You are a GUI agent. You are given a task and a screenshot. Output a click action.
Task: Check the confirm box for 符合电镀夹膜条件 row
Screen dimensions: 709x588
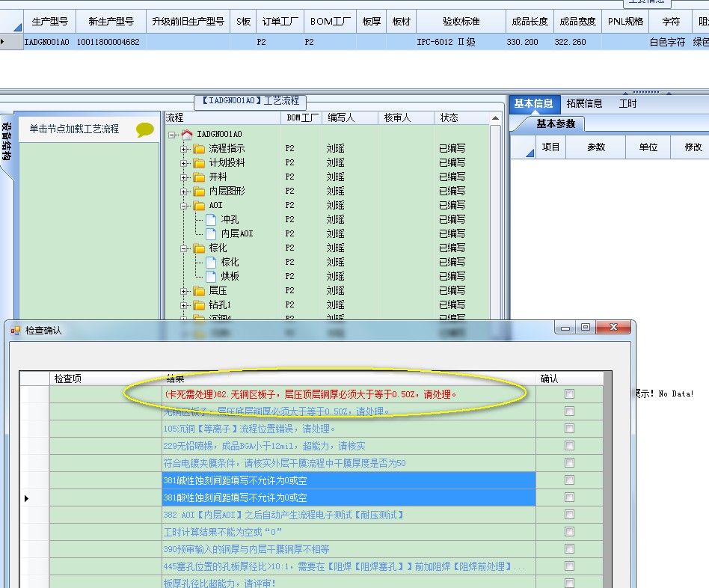(x=569, y=463)
